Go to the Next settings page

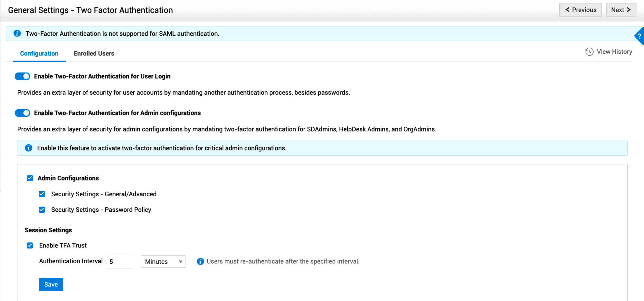pyautogui.click(x=621, y=10)
